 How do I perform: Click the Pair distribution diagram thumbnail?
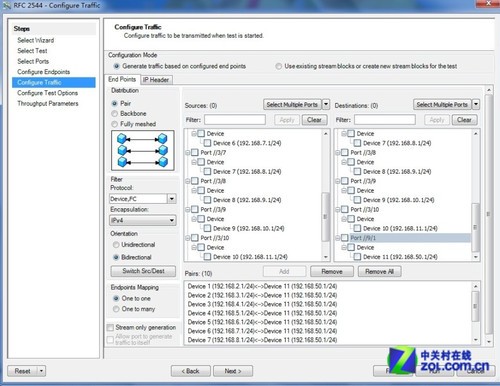point(143,150)
